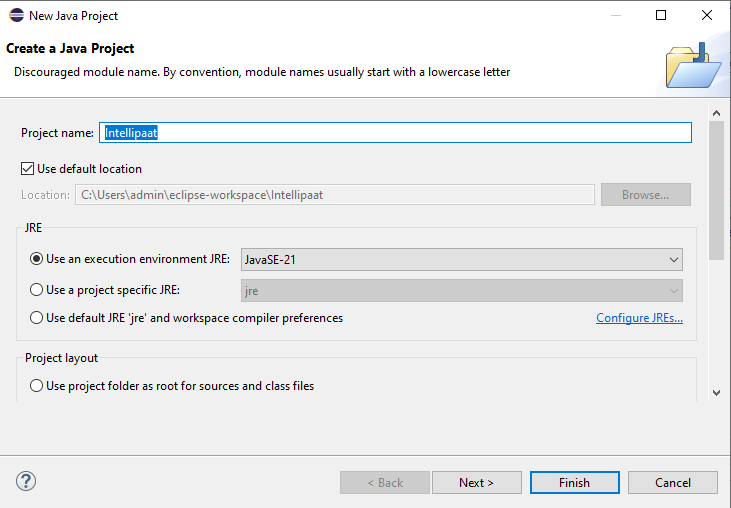
Task: Click the 'Project layout' group label
Action: [62, 358]
